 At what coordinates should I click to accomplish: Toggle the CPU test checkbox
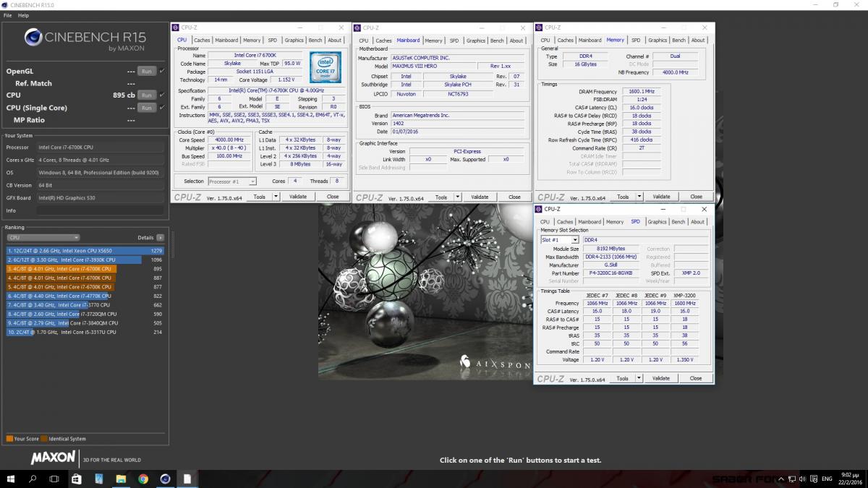pyautogui.click(x=162, y=95)
